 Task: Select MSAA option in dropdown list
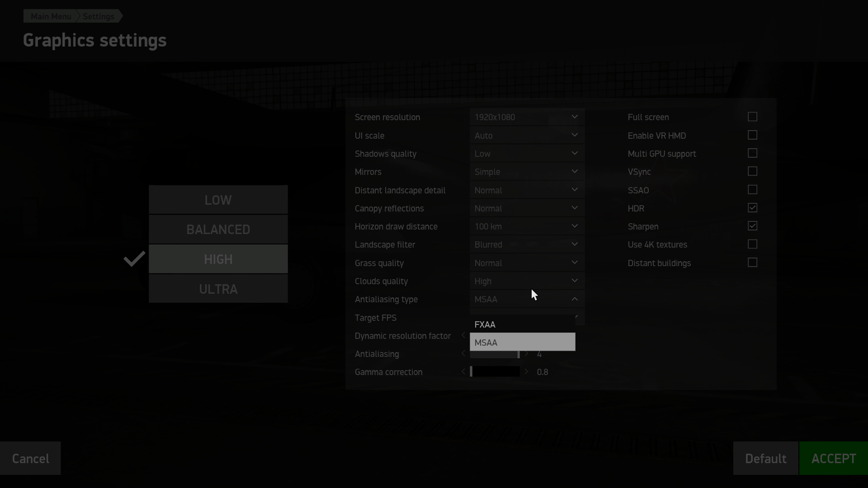[x=523, y=342]
